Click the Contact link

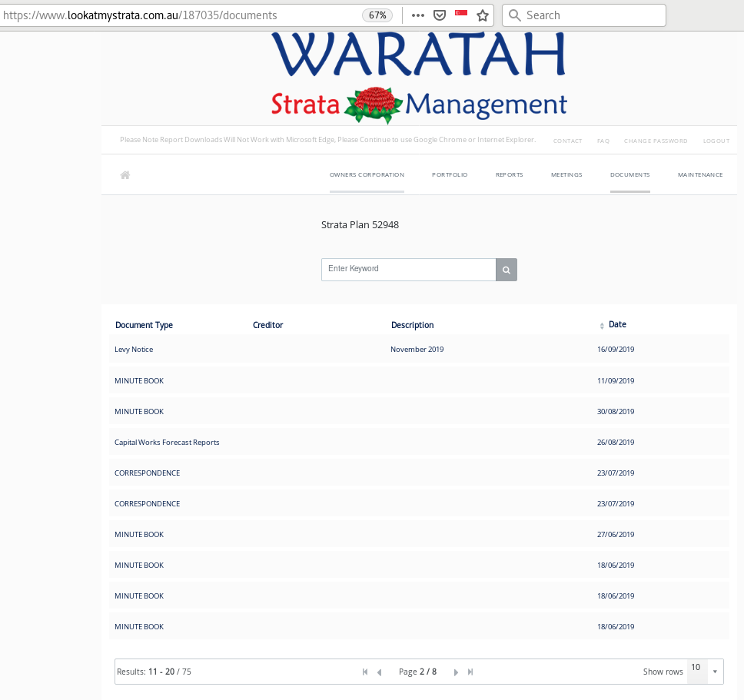pyautogui.click(x=567, y=141)
